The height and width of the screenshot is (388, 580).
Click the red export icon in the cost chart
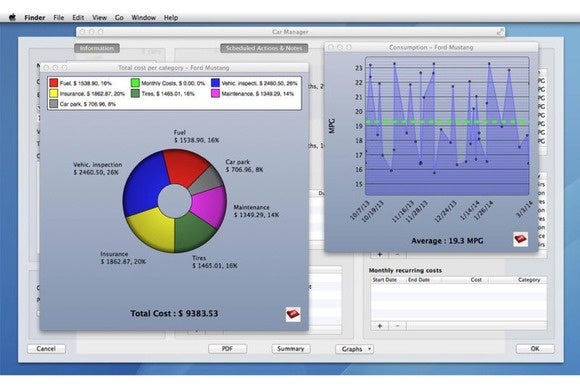(293, 314)
